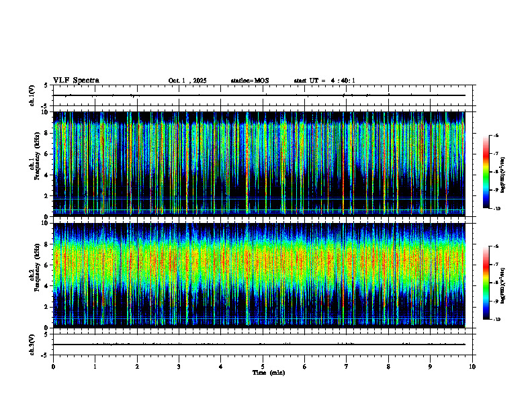Viewport: 532px width, 411px height.
Task: Click the ch.1 colorbar 'log(PSD)(V²/Hz)' label
Action: coord(503,175)
